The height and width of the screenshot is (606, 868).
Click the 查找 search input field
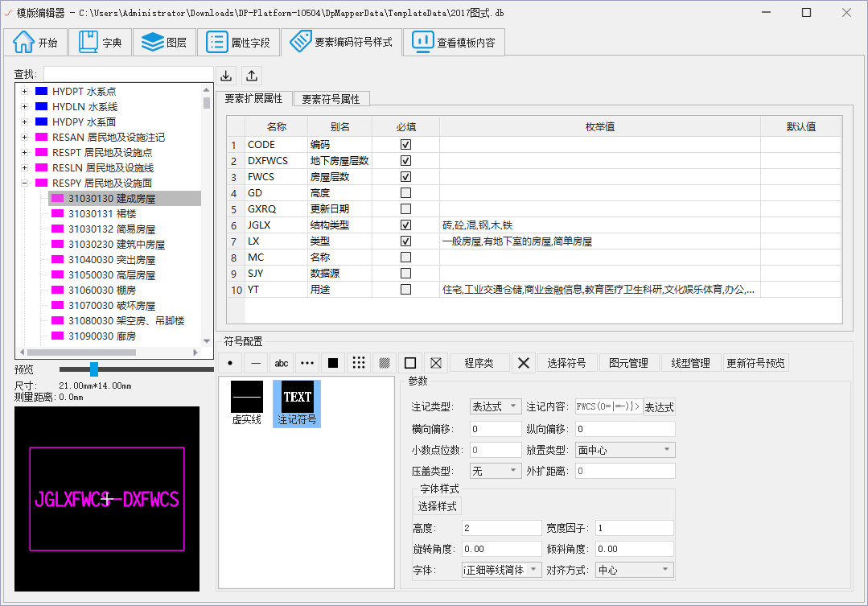click(129, 74)
